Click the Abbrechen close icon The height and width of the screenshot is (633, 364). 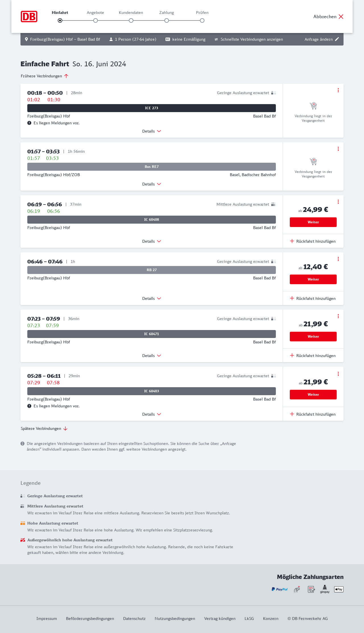[341, 17]
